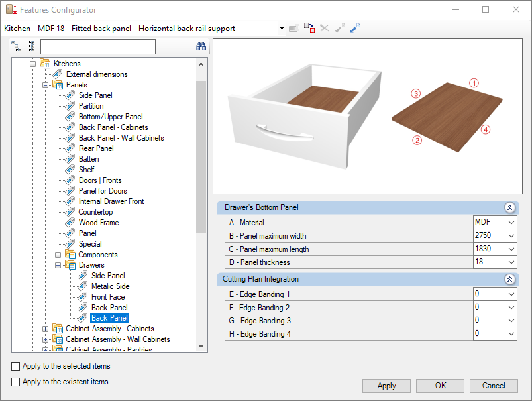This screenshot has width=532, height=401.
Task: Click the duplicate configuration squares icon
Action: (x=309, y=28)
